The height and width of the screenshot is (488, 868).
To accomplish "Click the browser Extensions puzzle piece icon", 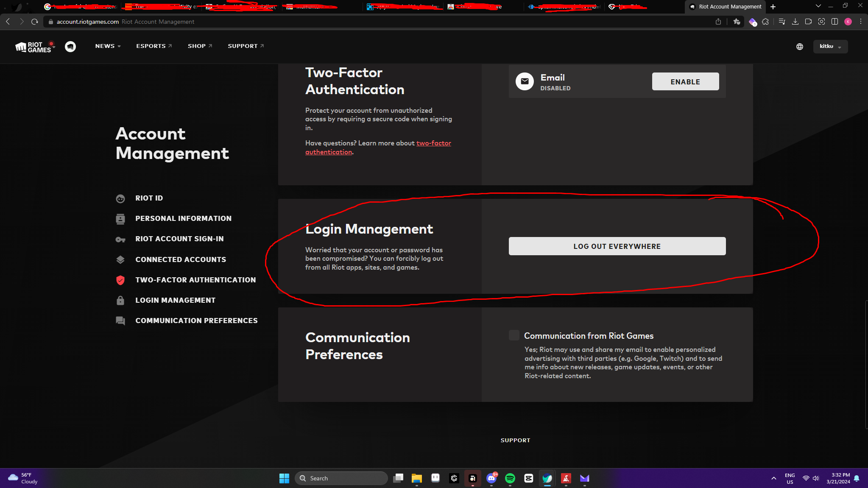I will [765, 22].
